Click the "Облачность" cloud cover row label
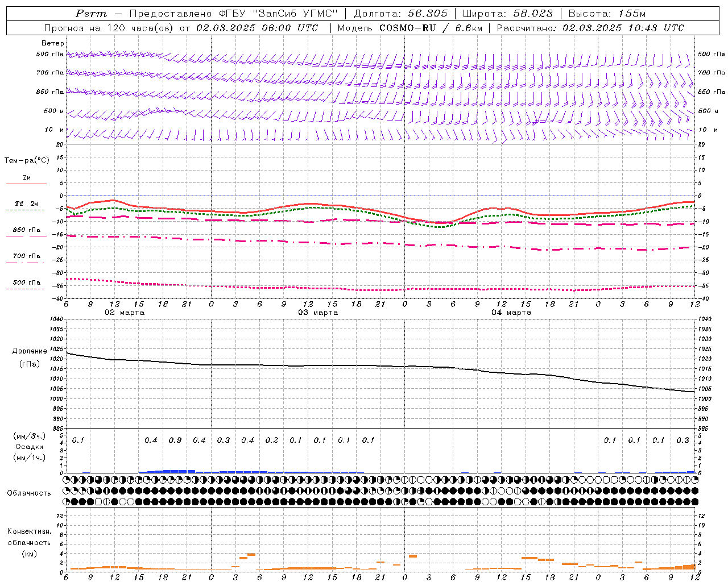 tap(29, 493)
